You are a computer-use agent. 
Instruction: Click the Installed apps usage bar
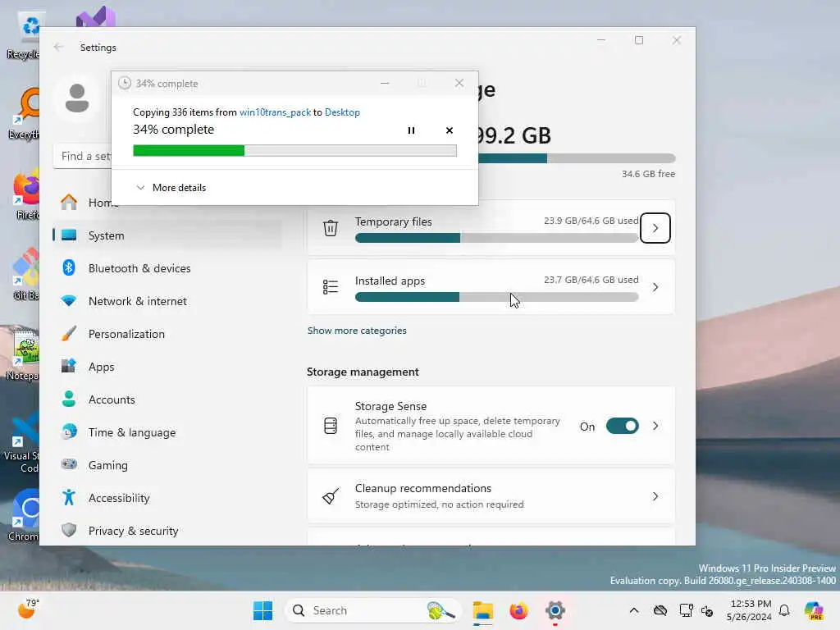coord(496,297)
